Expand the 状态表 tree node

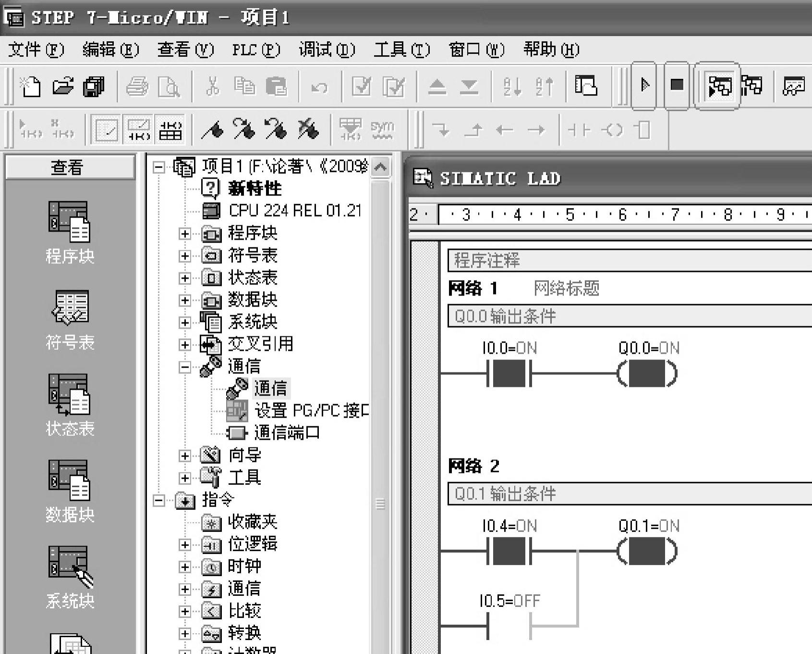tap(185, 278)
